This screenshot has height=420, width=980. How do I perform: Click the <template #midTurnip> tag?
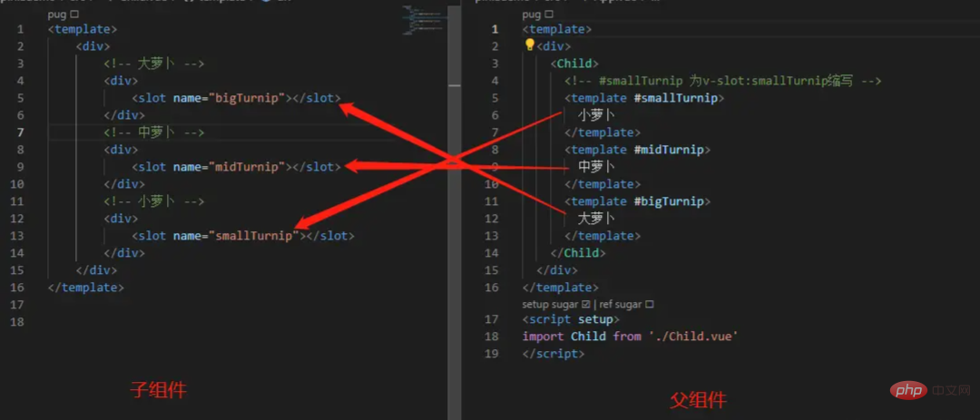point(638,150)
